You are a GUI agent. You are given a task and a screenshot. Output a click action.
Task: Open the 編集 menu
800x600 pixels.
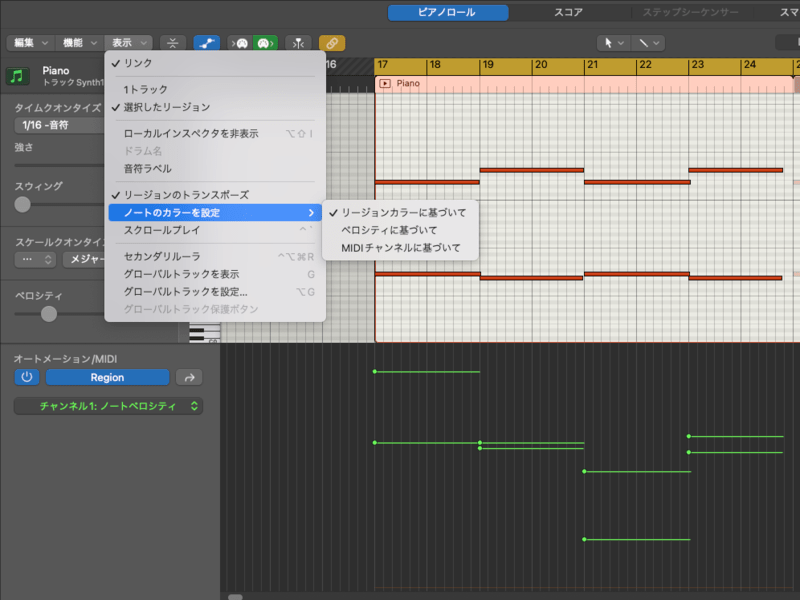[x=29, y=43]
